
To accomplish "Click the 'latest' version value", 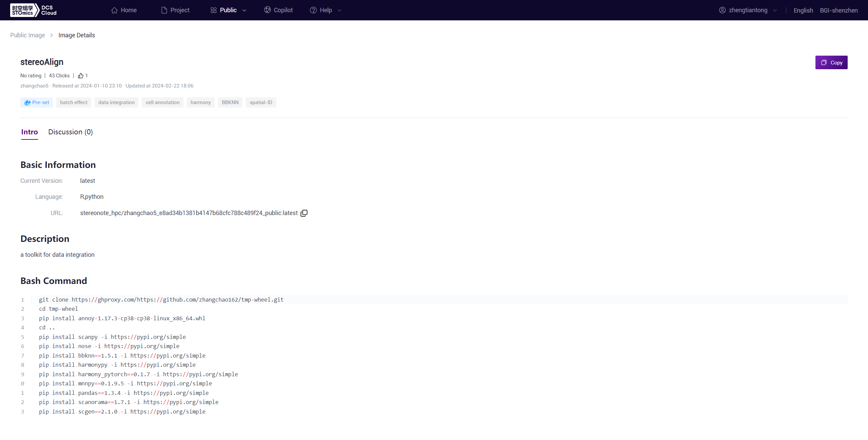I will (87, 181).
